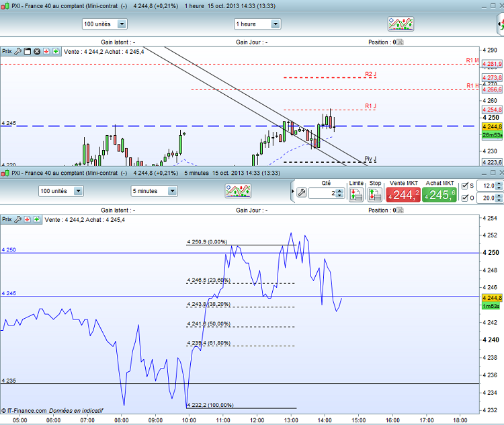Select the Piv J pivot label
504x425 pixels.
coord(370,159)
